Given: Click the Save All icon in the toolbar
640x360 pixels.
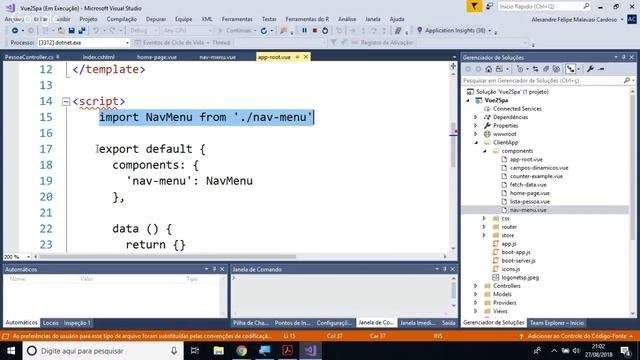Looking at the screenshot, I should coord(82,31).
